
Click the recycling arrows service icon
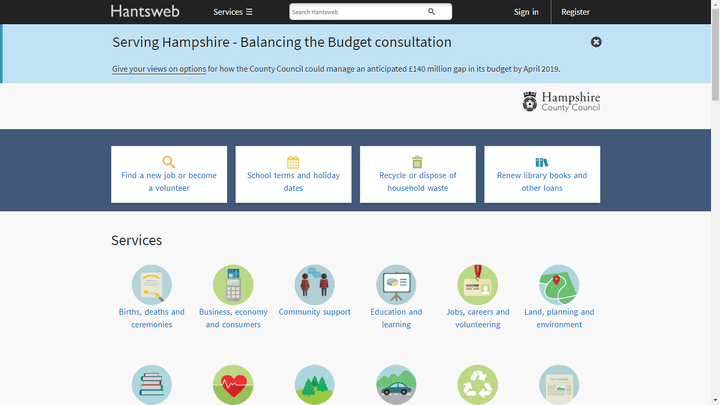click(x=478, y=385)
